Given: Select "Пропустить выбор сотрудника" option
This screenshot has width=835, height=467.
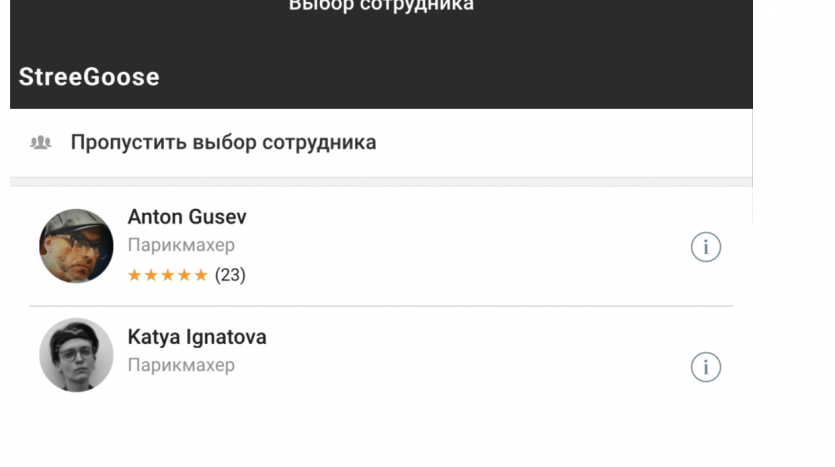Looking at the screenshot, I should click(223, 142).
